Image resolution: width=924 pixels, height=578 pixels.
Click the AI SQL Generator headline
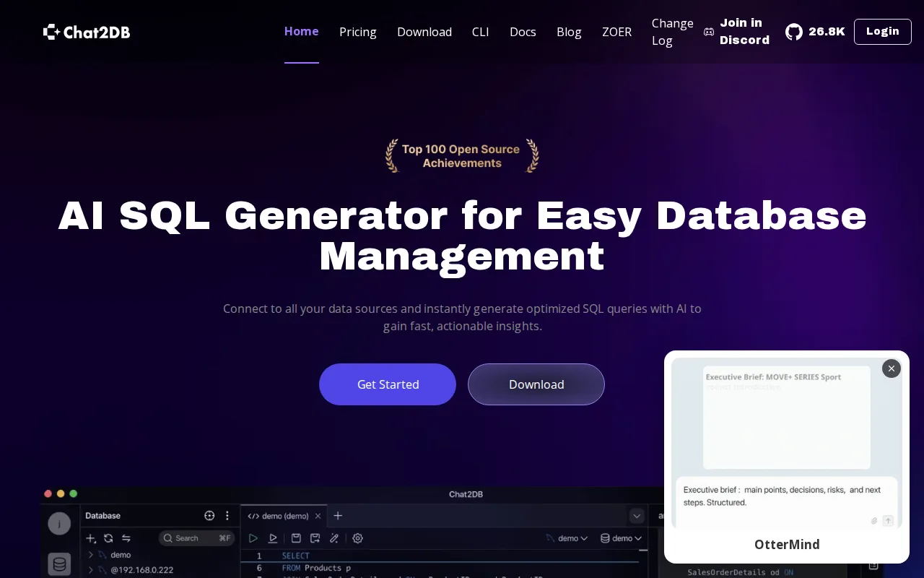coord(462,236)
